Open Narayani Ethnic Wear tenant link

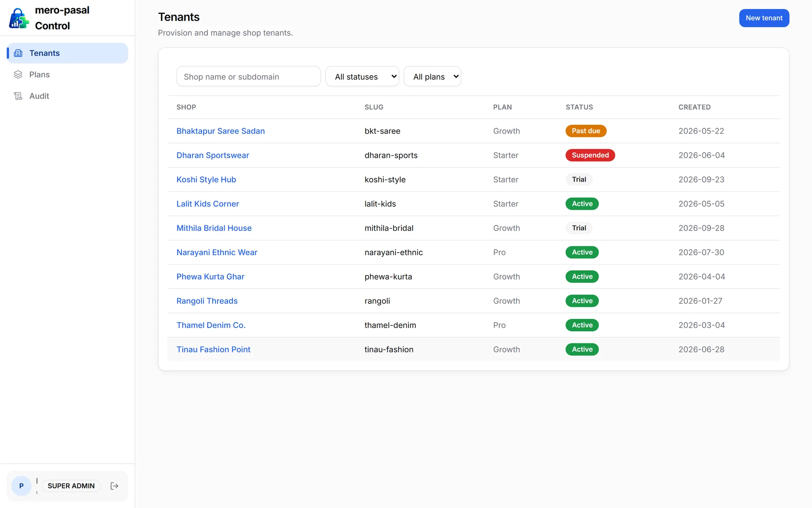217,252
